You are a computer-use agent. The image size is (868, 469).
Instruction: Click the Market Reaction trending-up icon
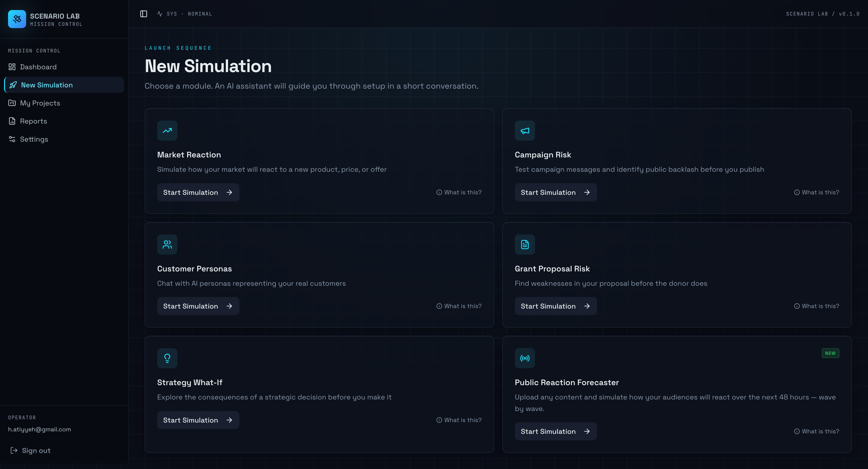[x=167, y=130]
